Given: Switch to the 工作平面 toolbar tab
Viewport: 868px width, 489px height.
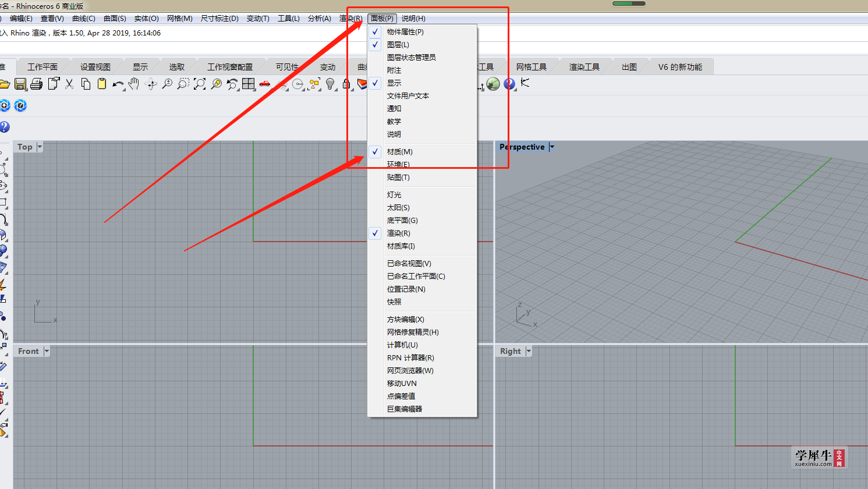Looking at the screenshot, I should coord(42,67).
